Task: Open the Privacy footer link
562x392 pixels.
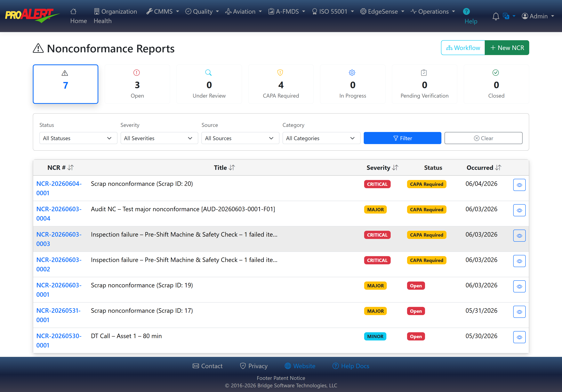Action: (254, 366)
